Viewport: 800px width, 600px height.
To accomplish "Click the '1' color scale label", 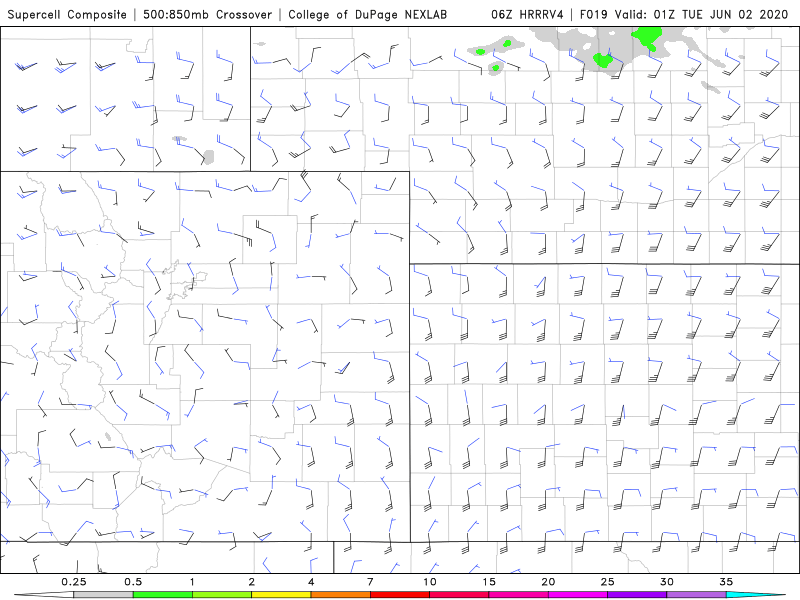I will pyautogui.click(x=192, y=582).
